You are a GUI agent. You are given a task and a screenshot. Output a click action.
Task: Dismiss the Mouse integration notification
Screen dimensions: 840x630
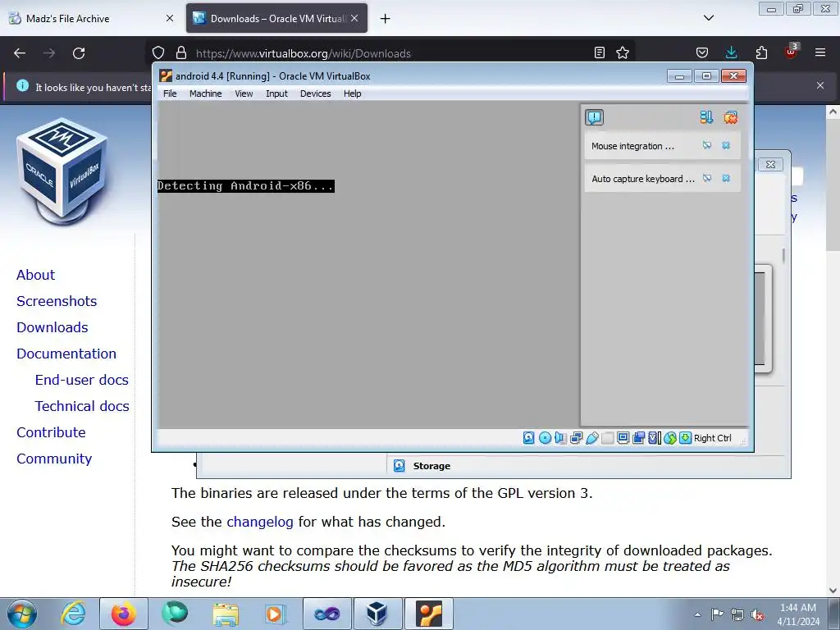click(x=726, y=145)
